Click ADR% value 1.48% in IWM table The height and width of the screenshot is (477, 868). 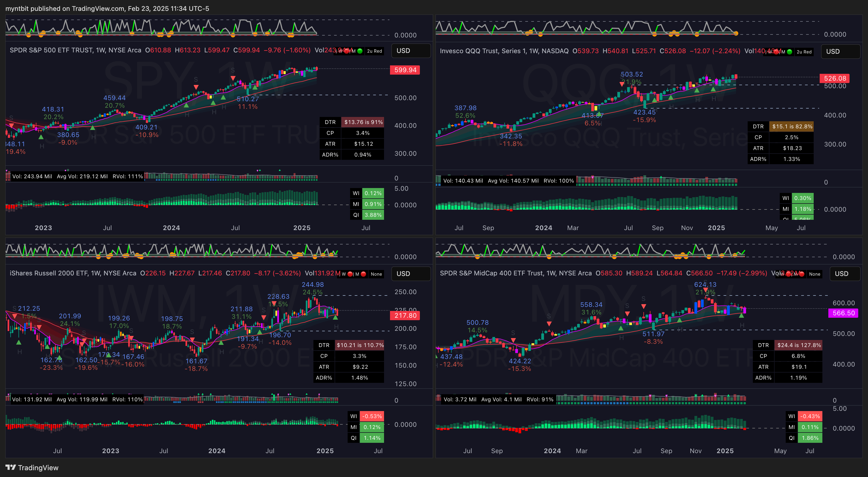[x=360, y=378]
